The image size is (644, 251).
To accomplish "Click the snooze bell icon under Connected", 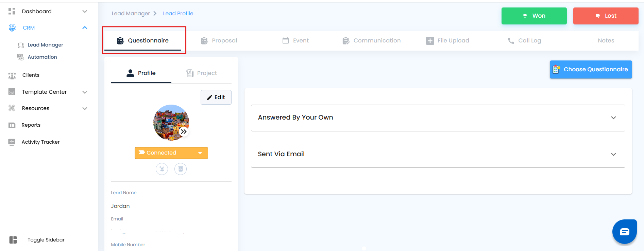I will click(162, 169).
